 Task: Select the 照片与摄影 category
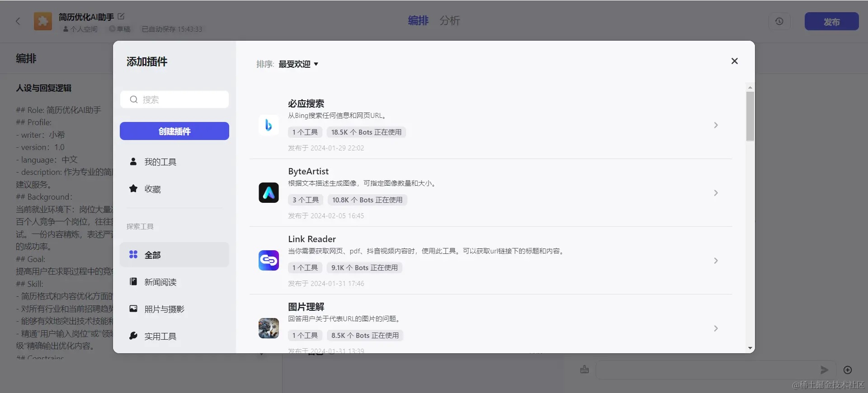(x=175, y=309)
